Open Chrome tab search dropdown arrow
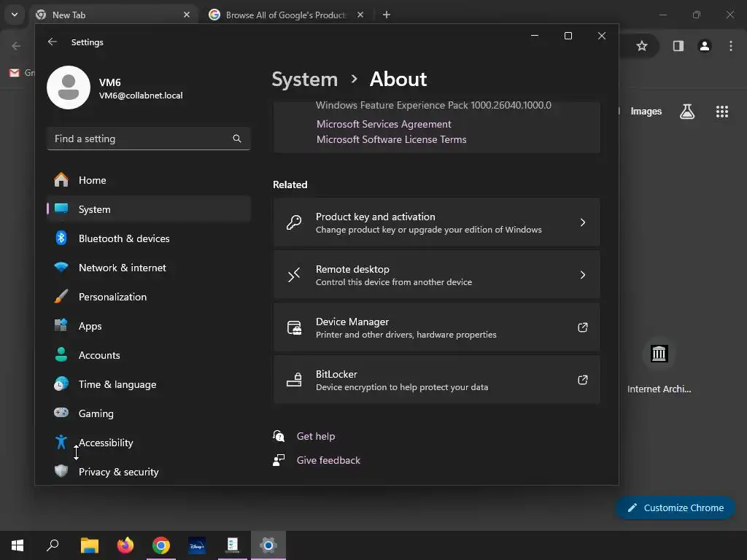 pyautogui.click(x=15, y=15)
